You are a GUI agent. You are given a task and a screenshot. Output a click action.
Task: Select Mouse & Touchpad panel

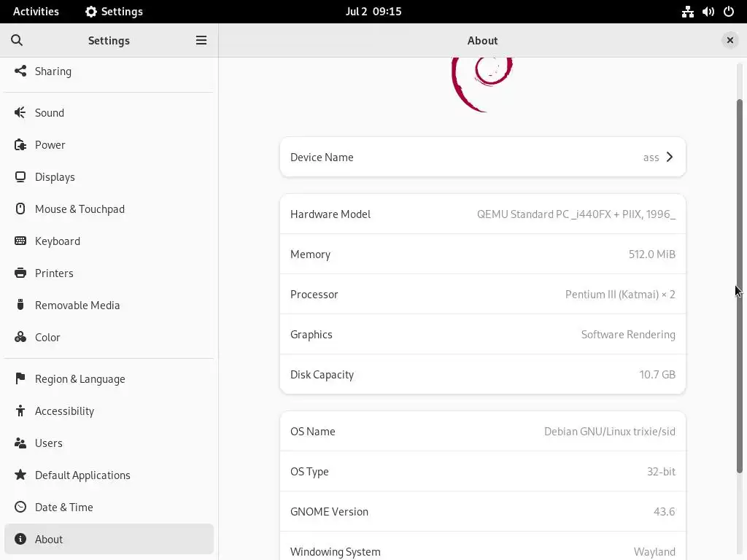coord(109,209)
